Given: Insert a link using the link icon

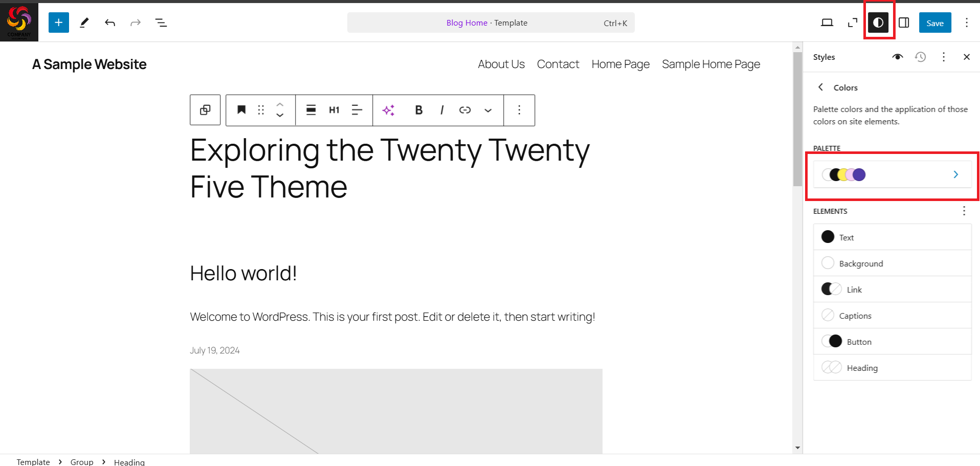Looking at the screenshot, I should tap(465, 110).
